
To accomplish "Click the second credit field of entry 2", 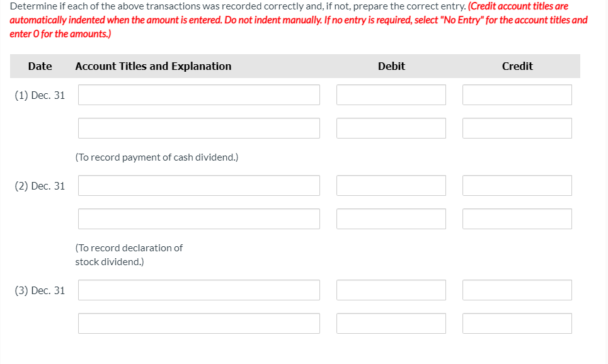I will [x=517, y=219].
